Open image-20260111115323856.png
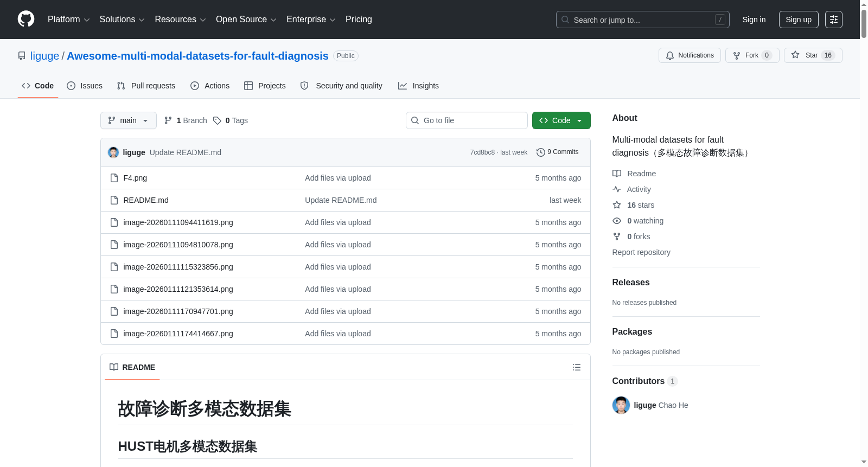 point(178,267)
